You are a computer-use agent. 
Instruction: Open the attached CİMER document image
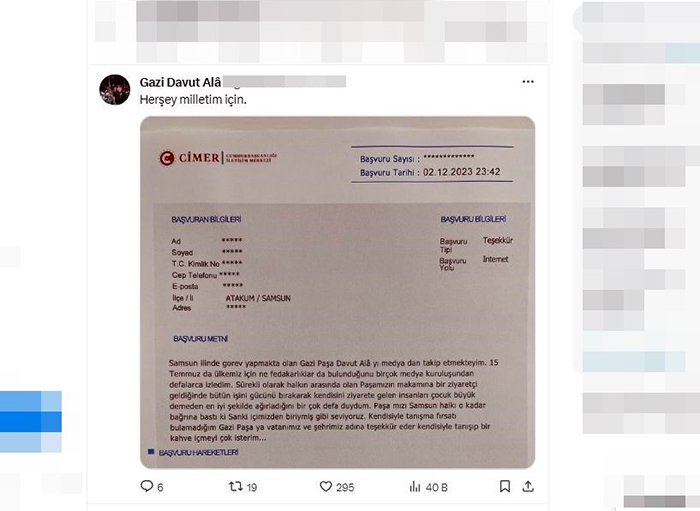pos(338,292)
